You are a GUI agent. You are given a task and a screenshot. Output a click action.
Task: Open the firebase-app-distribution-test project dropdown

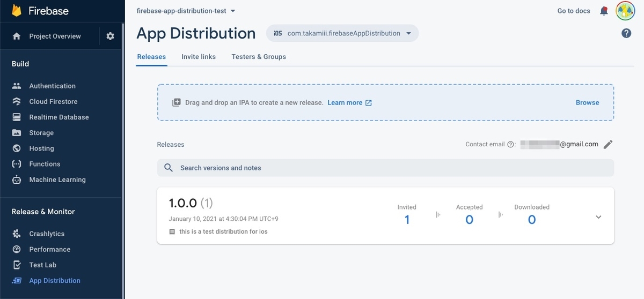tap(186, 11)
